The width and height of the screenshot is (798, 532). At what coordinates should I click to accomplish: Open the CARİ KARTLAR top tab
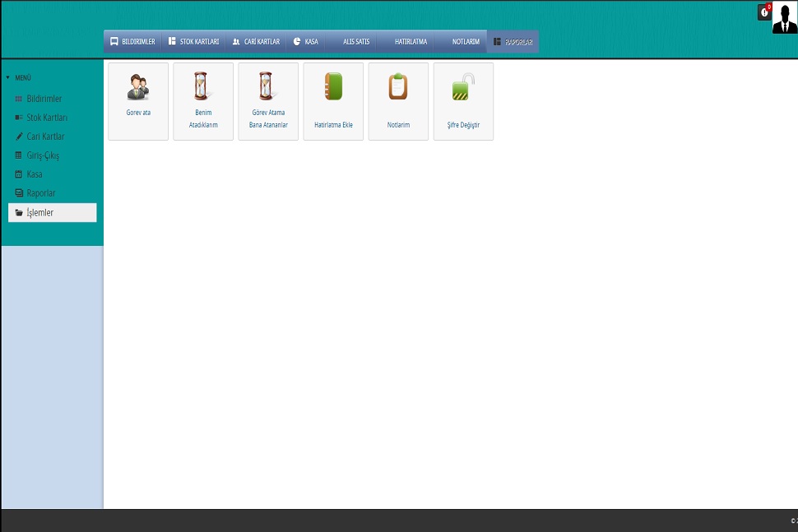click(x=256, y=41)
